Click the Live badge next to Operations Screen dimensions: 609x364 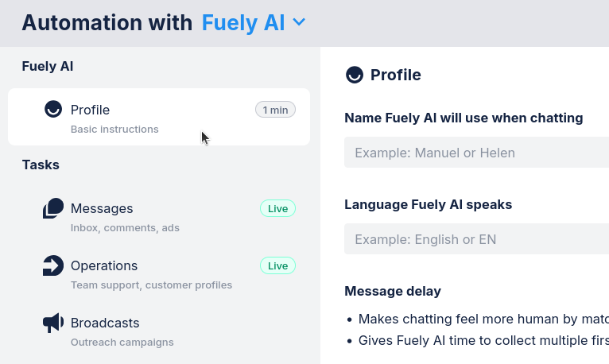pyautogui.click(x=277, y=266)
